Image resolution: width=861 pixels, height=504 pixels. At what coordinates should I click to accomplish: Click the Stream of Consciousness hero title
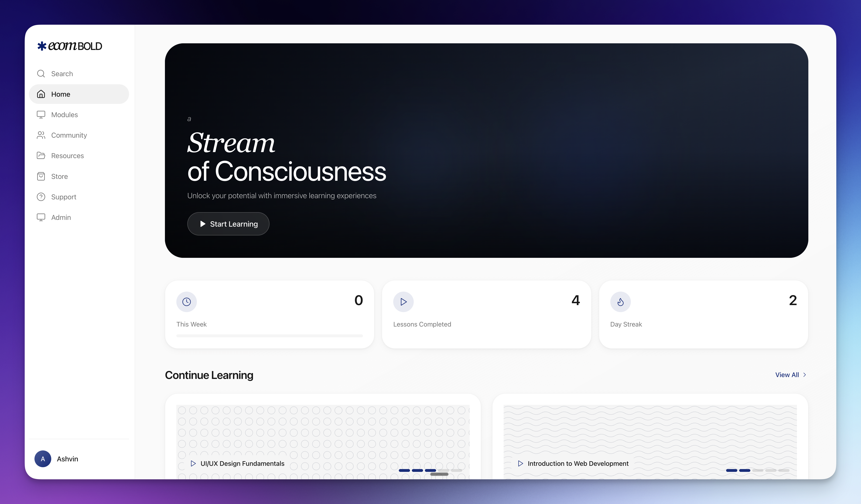[x=287, y=157]
